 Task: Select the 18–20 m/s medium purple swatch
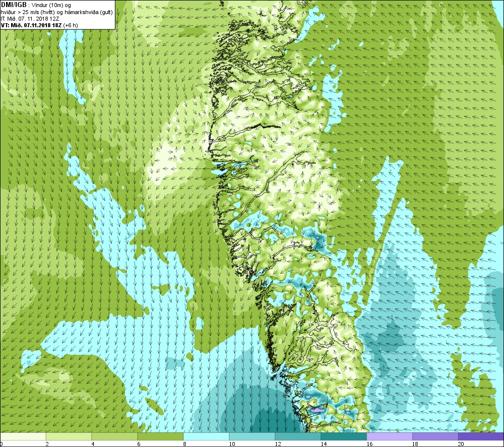coord(435,436)
